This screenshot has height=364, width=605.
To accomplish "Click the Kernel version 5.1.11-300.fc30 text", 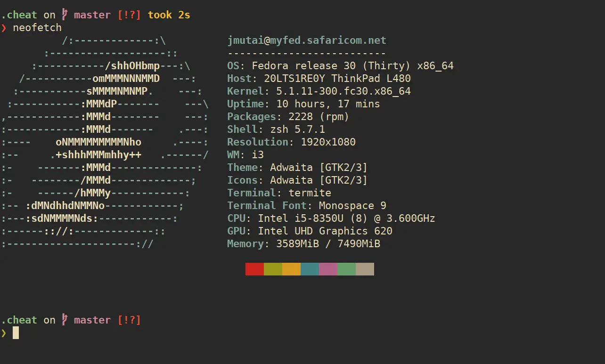I will click(337, 91).
